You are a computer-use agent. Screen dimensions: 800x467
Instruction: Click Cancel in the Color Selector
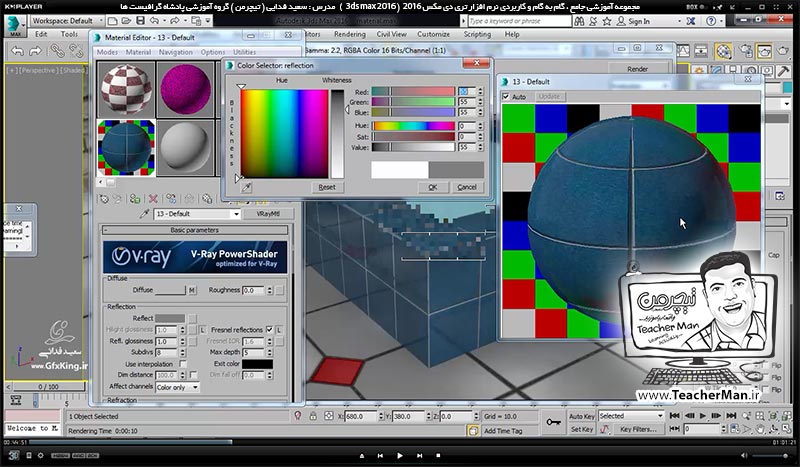point(467,187)
